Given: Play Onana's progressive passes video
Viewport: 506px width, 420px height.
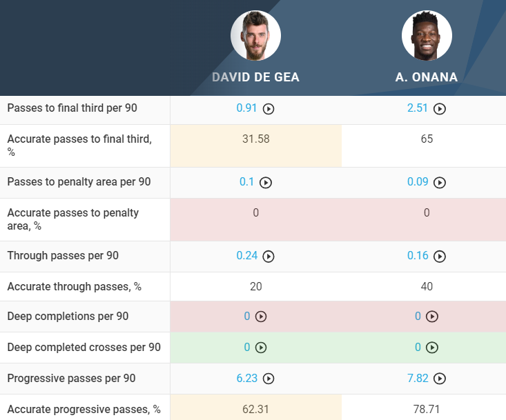Looking at the screenshot, I should [440, 379].
